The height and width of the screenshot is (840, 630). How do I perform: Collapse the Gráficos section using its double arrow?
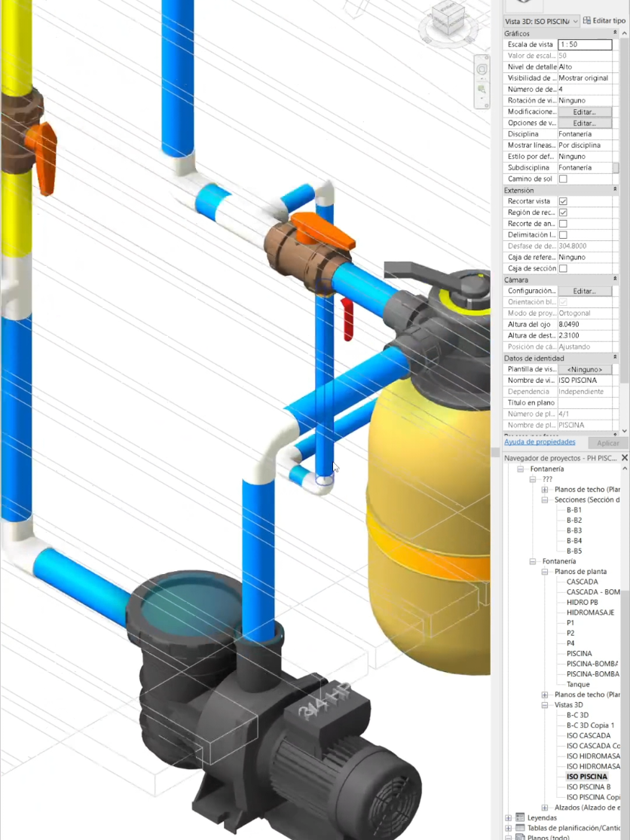pos(614,33)
